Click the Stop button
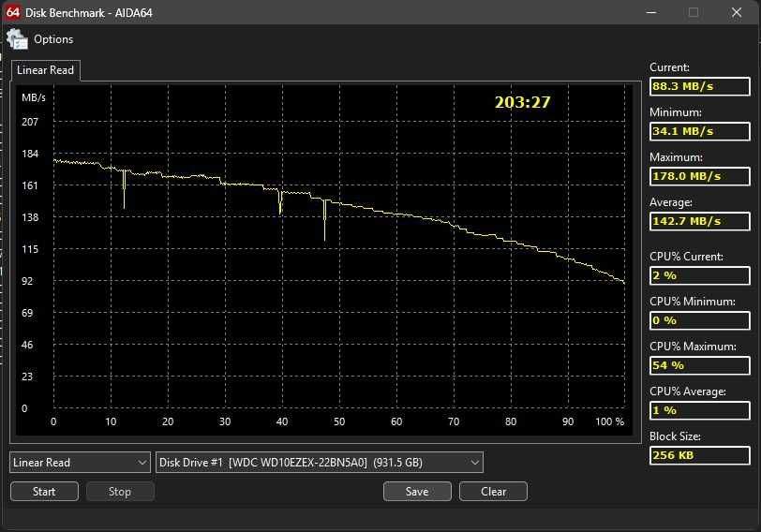This screenshot has height=532, width=761. pos(120,492)
